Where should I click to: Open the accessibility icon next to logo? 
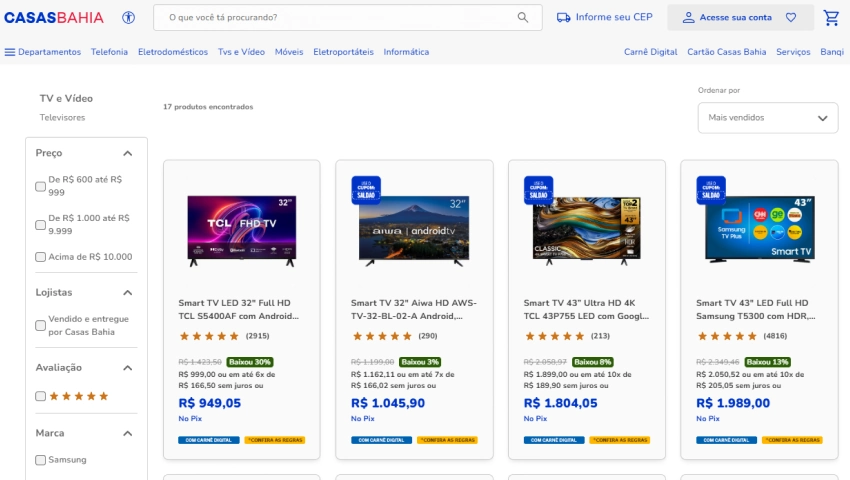tap(128, 17)
